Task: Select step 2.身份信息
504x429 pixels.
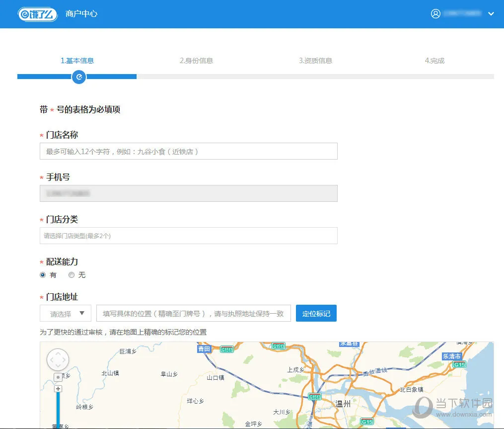Action: [x=197, y=61]
